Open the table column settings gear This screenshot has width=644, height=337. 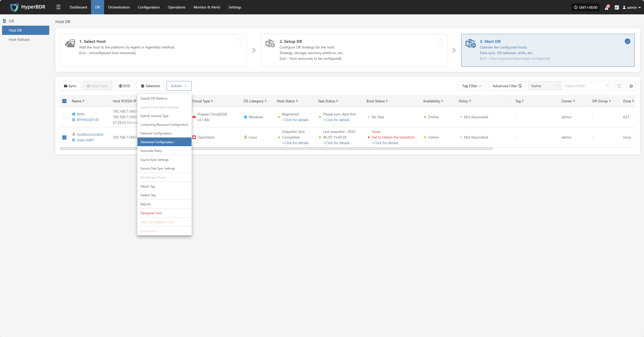631,86
